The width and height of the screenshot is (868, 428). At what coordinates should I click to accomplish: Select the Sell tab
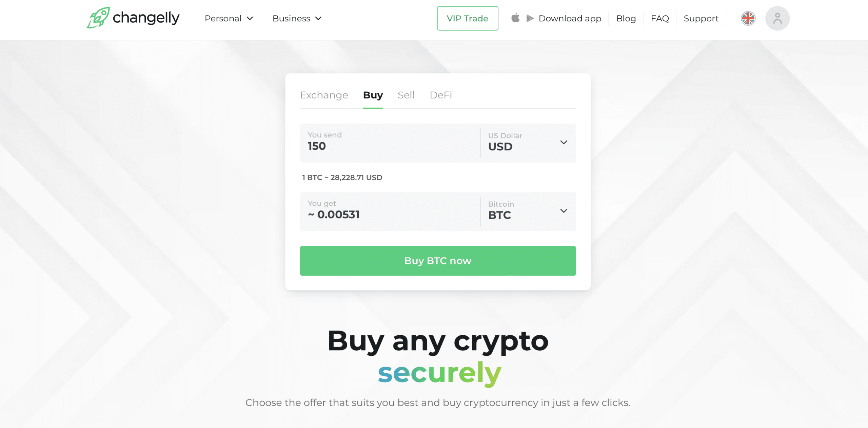406,95
